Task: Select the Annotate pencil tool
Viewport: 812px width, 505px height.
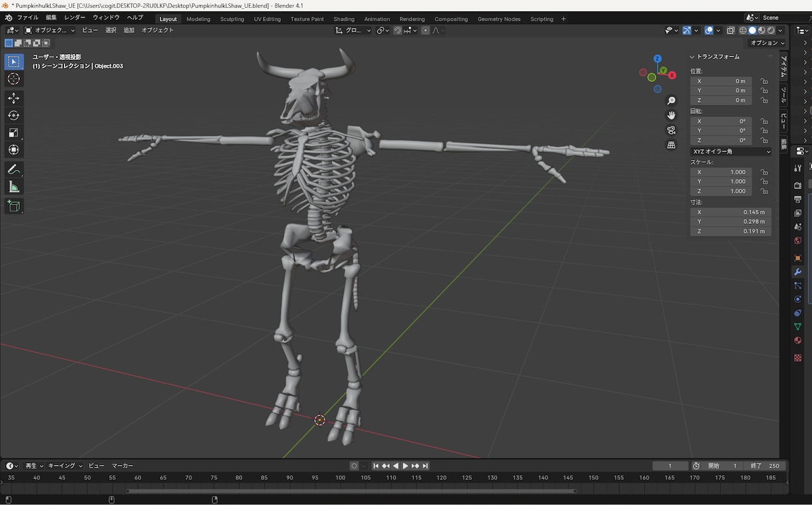Action: [13, 169]
